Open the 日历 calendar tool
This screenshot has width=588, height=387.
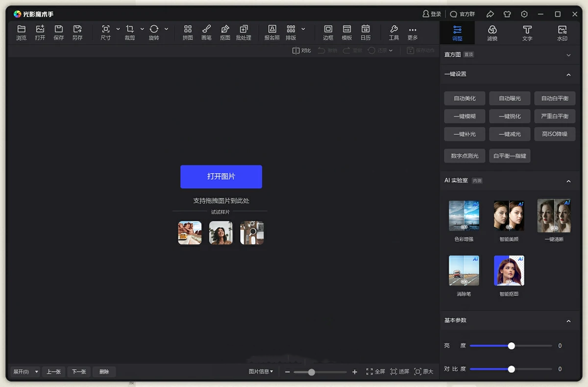tap(366, 33)
